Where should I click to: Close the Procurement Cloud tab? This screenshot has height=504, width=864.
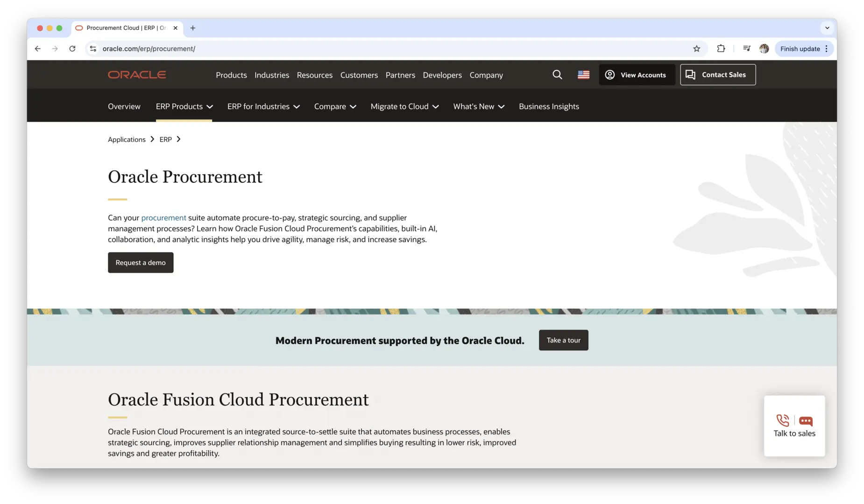pyautogui.click(x=176, y=28)
